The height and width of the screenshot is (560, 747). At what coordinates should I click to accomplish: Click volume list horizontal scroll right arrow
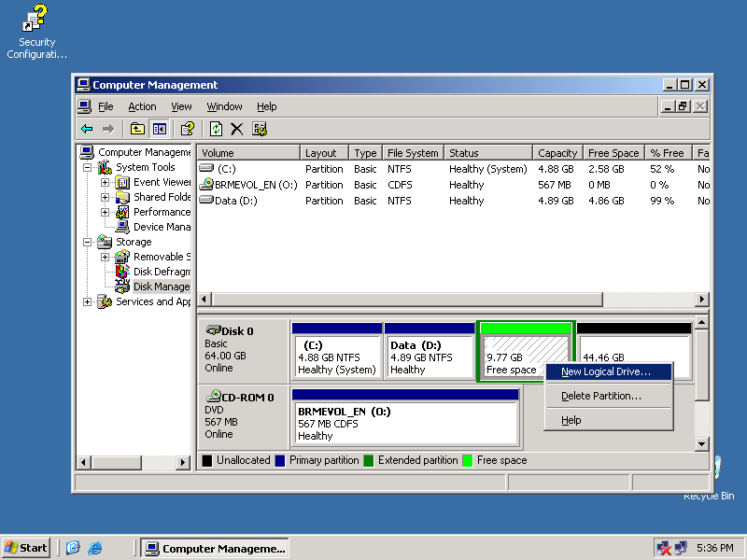pos(701,300)
